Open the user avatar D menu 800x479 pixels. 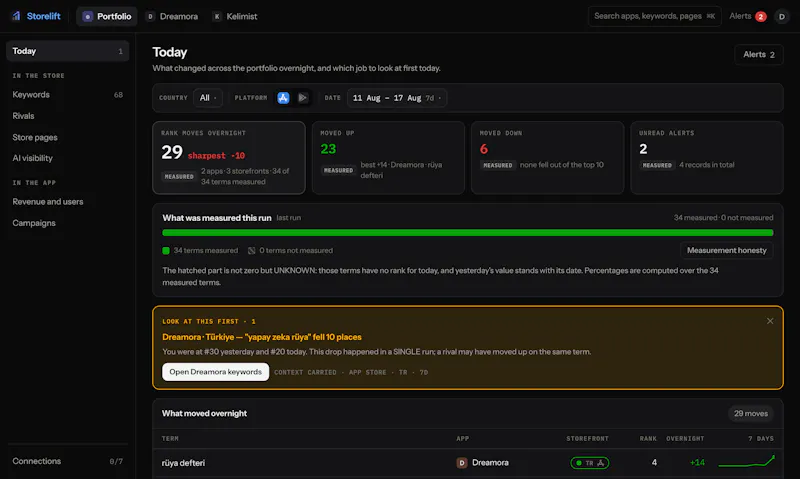[782, 16]
